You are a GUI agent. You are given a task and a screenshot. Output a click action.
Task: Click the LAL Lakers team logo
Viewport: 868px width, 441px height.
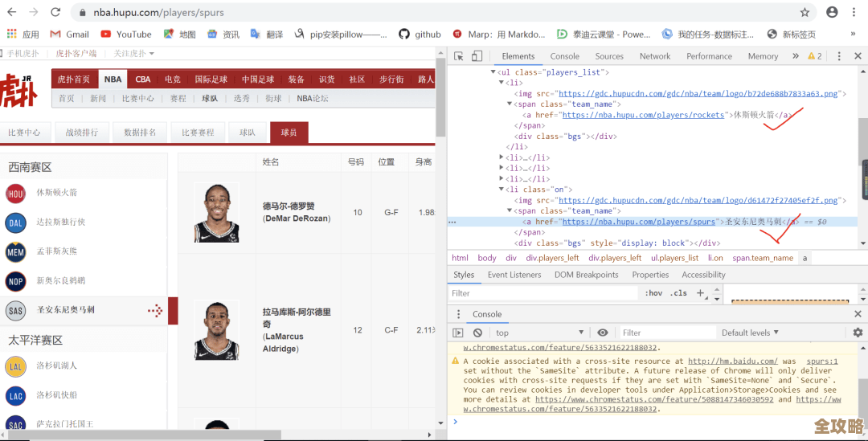click(x=15, y=366)
